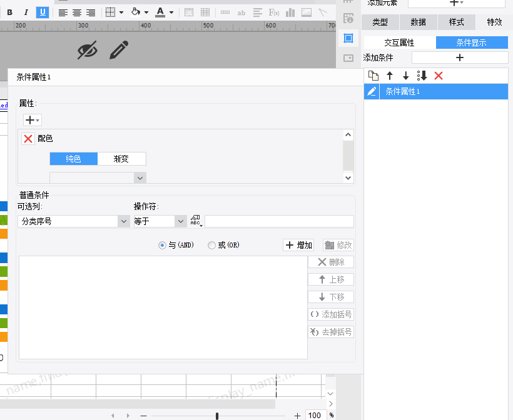Click the fill bucket background color icon
This screenshot has width=513, height=420.
click(x=136, y=12)
